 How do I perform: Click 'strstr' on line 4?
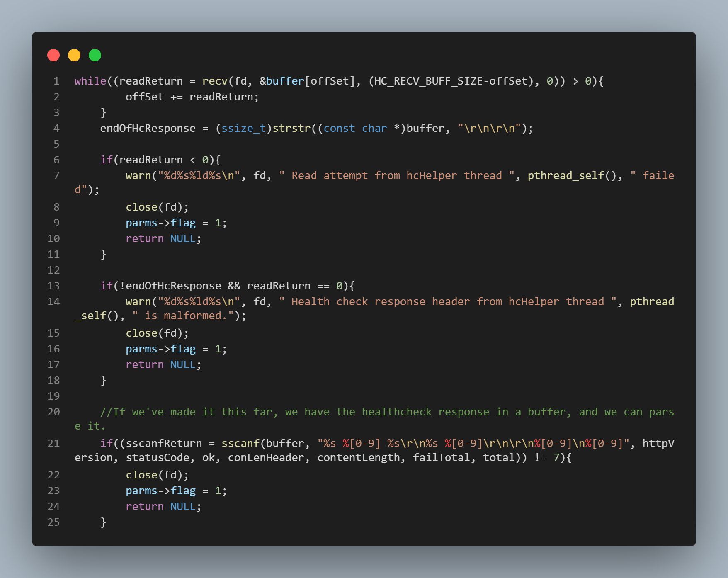click(291, 128)
